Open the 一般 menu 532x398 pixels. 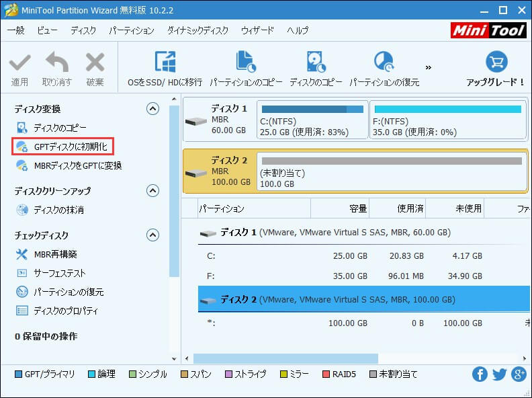pyautogui.click(x=16, y=30)
